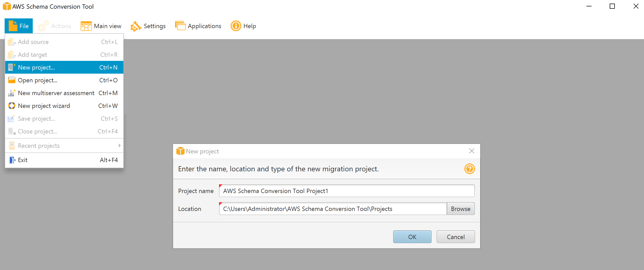Select the New multiserver assessment option

pos(56,93)
